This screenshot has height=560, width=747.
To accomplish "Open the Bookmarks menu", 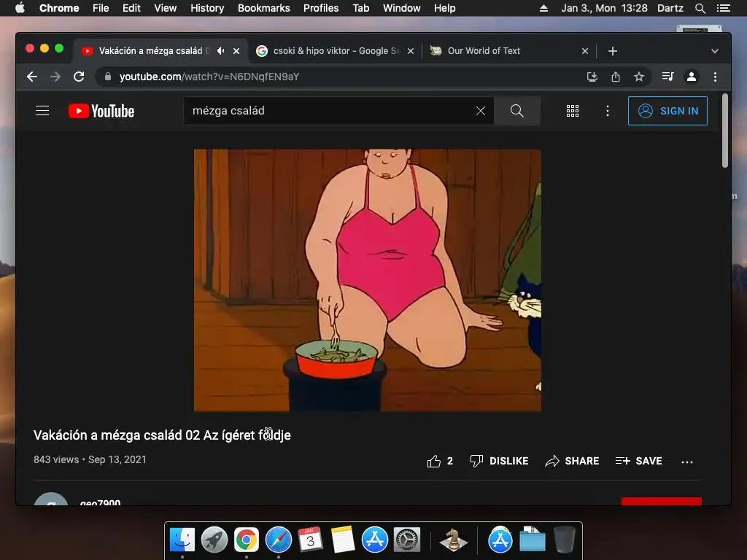I will pos(264,8).
